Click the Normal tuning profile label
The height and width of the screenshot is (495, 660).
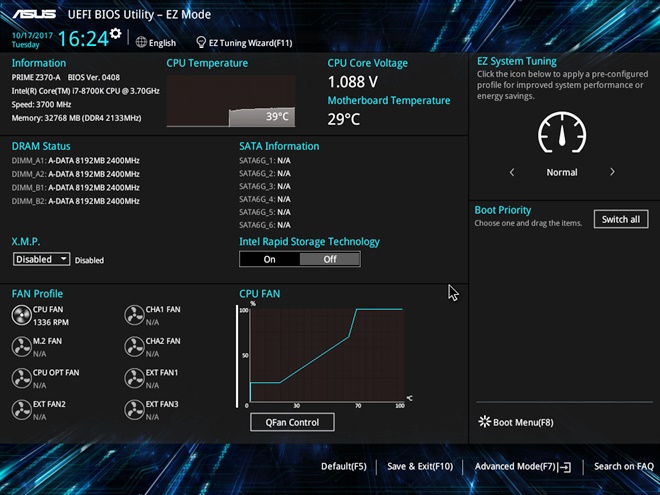[x=562, y=172]
